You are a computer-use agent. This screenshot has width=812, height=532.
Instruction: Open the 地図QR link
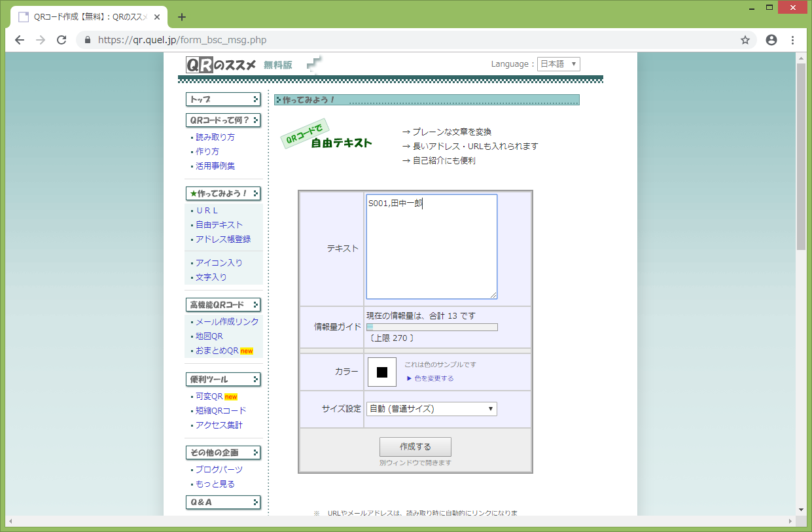point(209,336)
